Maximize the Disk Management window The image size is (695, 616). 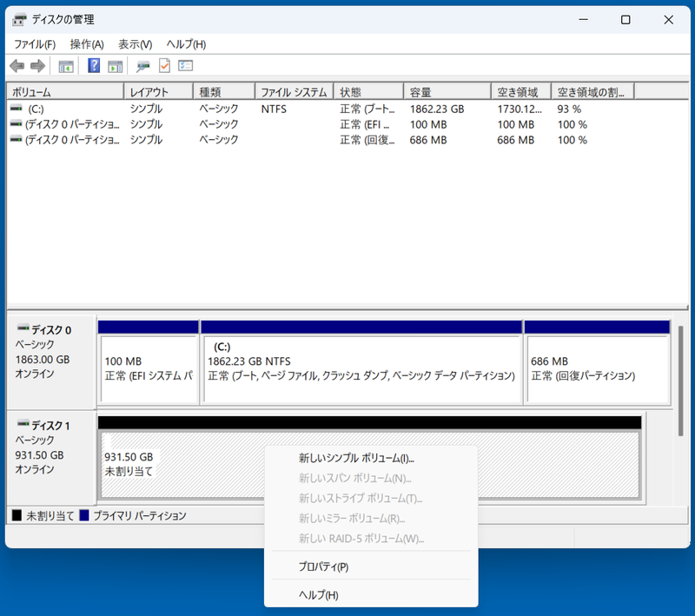click(625, 19)
